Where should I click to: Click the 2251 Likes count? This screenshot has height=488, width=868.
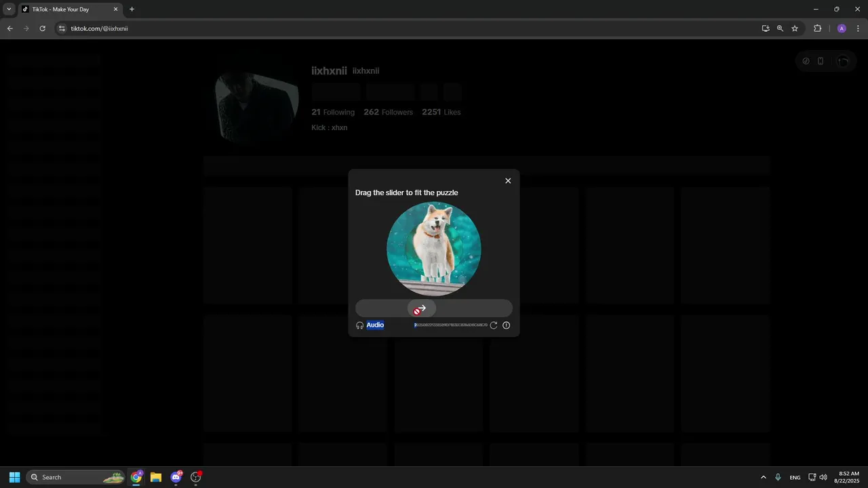pyautogui.click(x=441, y=113)
